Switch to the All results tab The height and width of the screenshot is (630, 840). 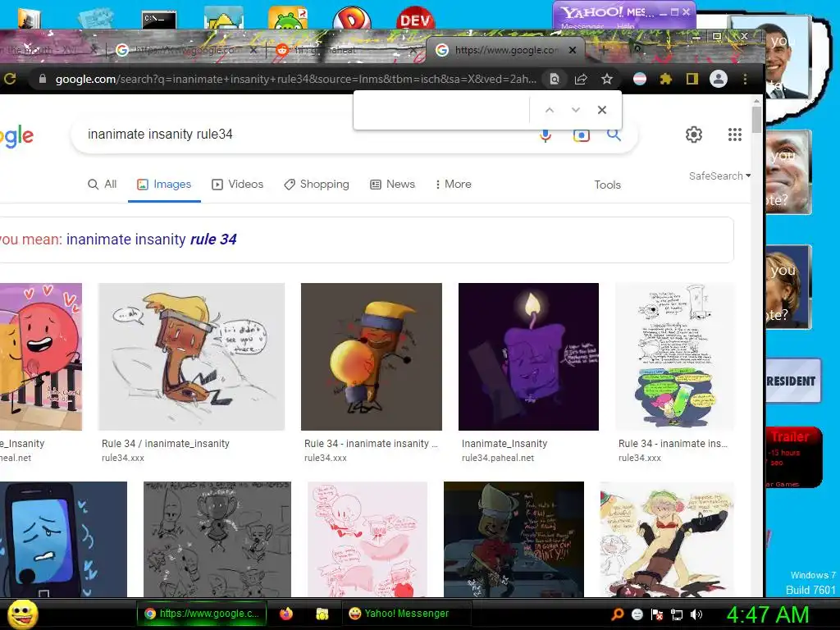coord(102,185)
